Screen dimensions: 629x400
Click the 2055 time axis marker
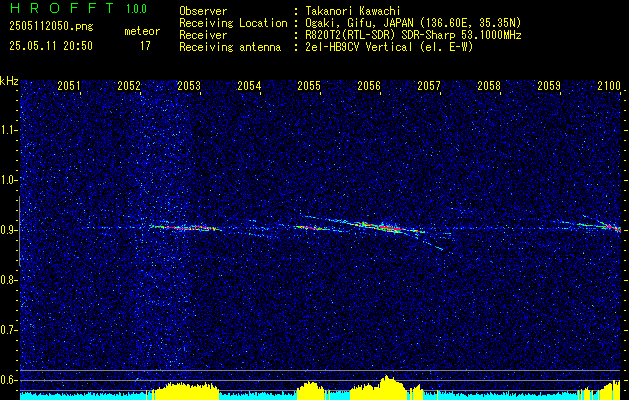(309, 86)
